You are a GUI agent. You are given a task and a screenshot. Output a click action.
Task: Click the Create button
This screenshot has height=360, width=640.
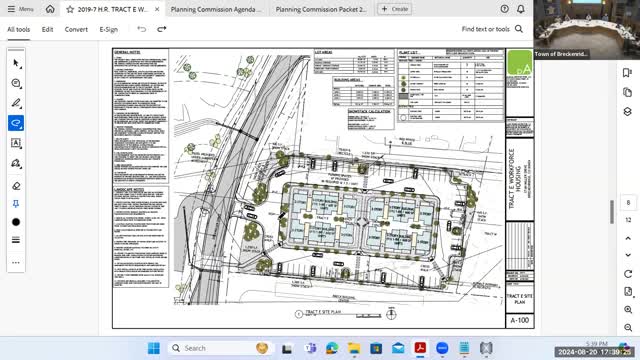click(x=394, y=9)
